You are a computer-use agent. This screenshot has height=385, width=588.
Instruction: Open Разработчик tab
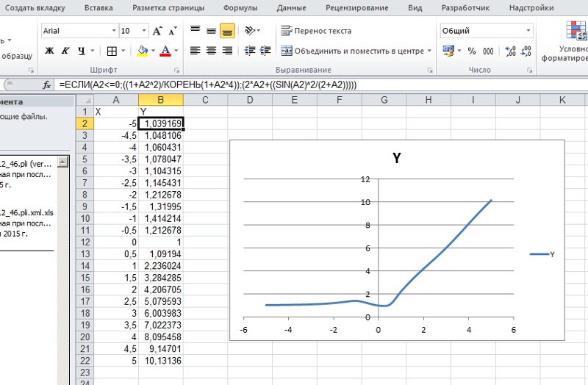(465, 8)
